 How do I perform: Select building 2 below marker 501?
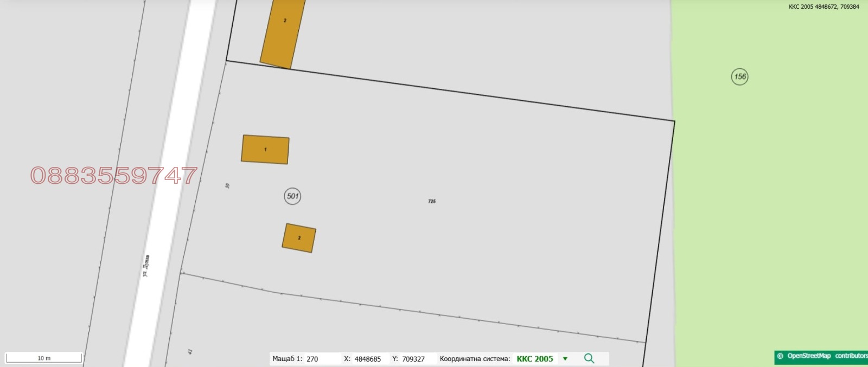(x=299, y=238)
